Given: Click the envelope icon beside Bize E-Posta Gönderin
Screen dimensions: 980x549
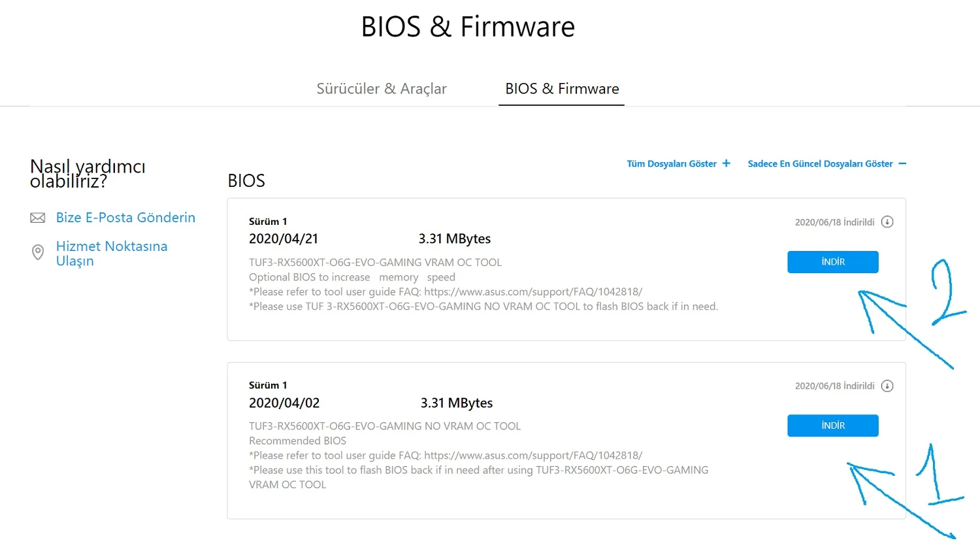Looking at the screenshot, I should (38, 218).
